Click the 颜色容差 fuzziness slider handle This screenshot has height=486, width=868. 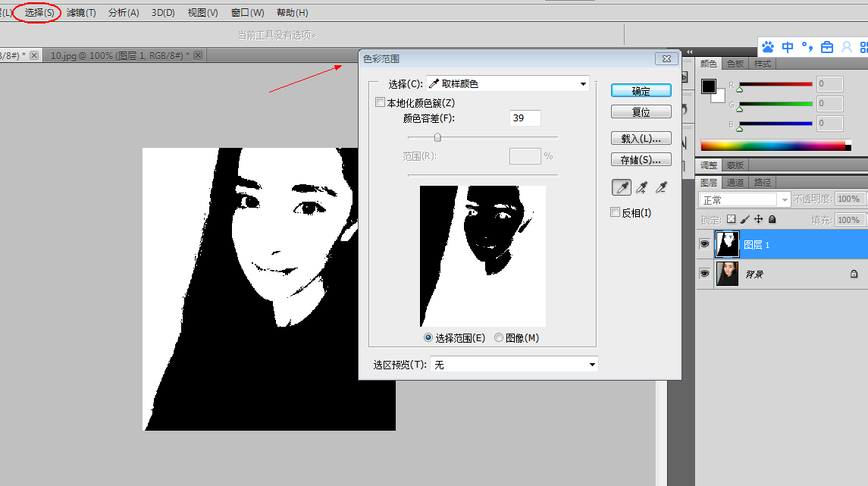coord(437,137)
